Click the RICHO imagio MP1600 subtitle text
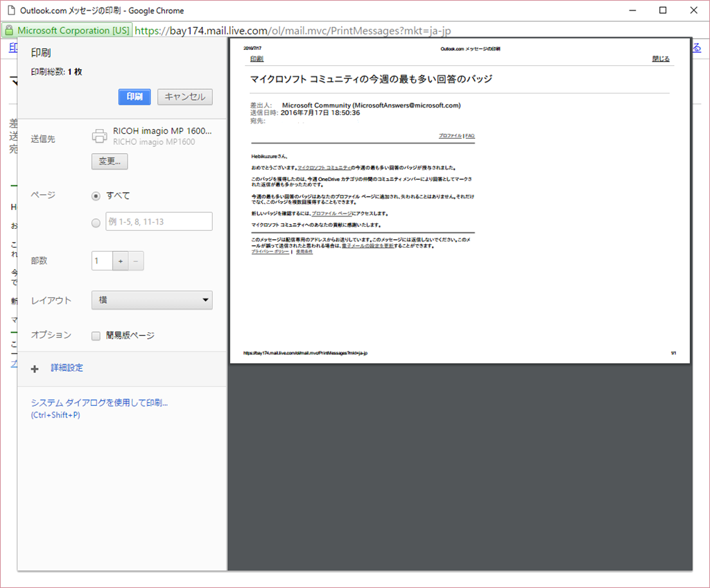 tap(154, 141)
